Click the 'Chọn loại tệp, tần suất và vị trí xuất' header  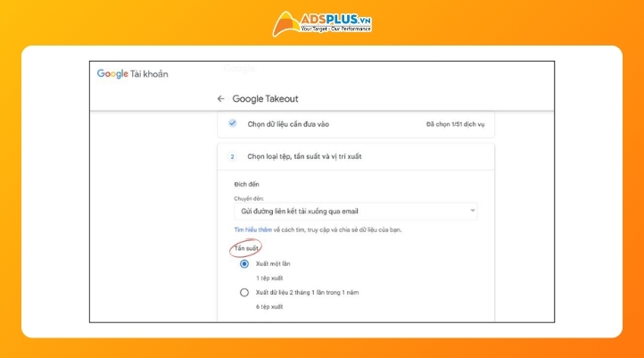coord(304,156)
